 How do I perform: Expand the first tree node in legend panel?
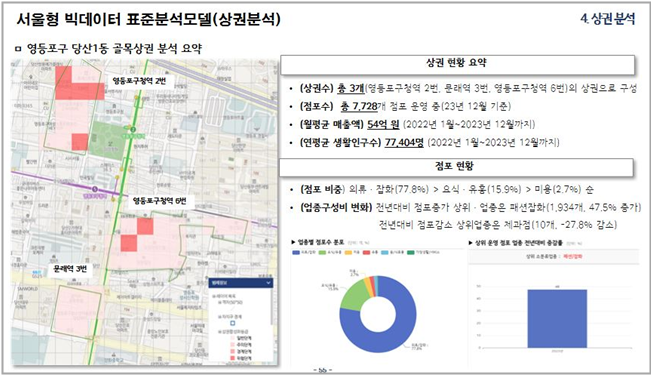point(214,296)
